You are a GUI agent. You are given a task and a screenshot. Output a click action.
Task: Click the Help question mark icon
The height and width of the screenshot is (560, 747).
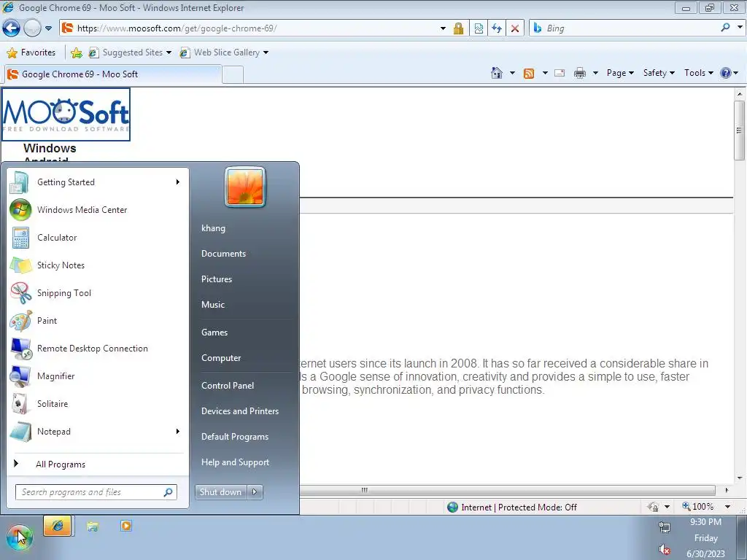pyautogui.click(x=726, y=73)
